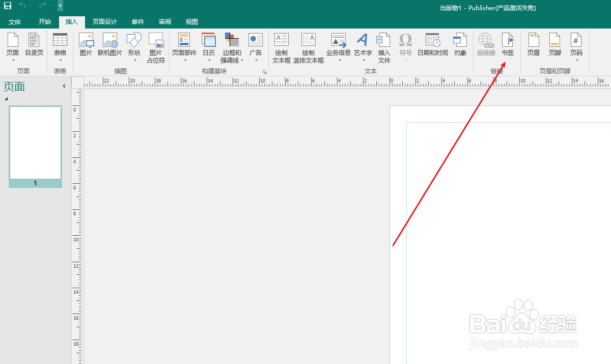Select the 绘制竖排文本框 vertical text box tool
This screenshot has width=611, height=364.
tap(309, 47)
